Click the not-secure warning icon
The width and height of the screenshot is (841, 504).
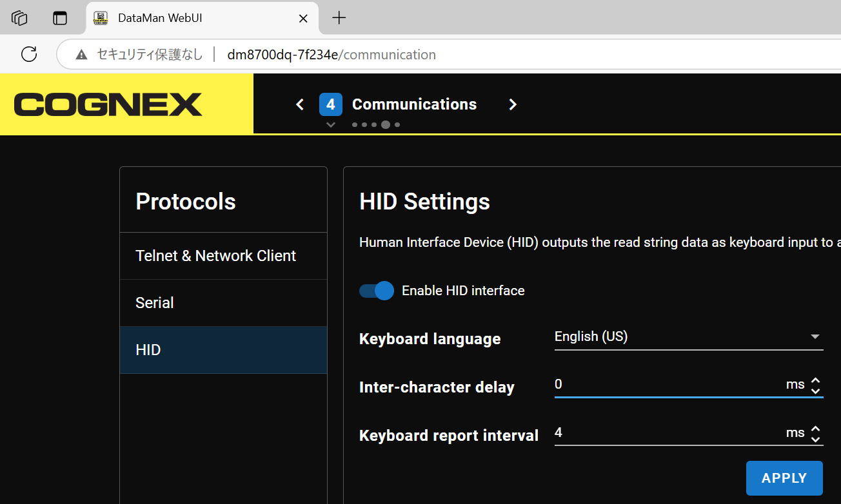click(81, 55)
